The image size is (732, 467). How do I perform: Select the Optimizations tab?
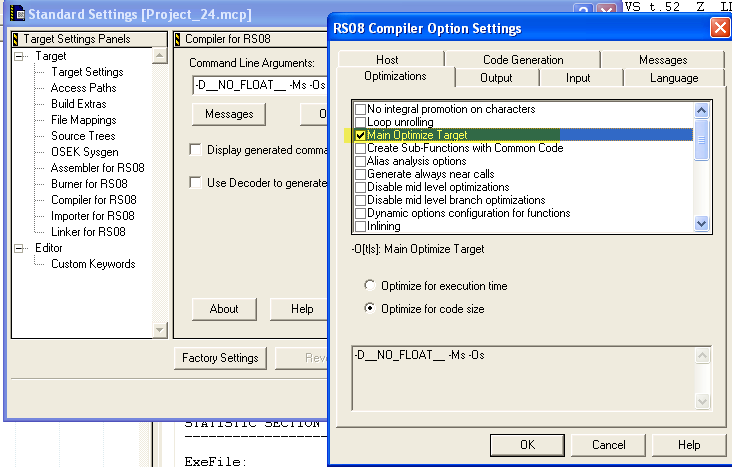[x=395, y=76]
